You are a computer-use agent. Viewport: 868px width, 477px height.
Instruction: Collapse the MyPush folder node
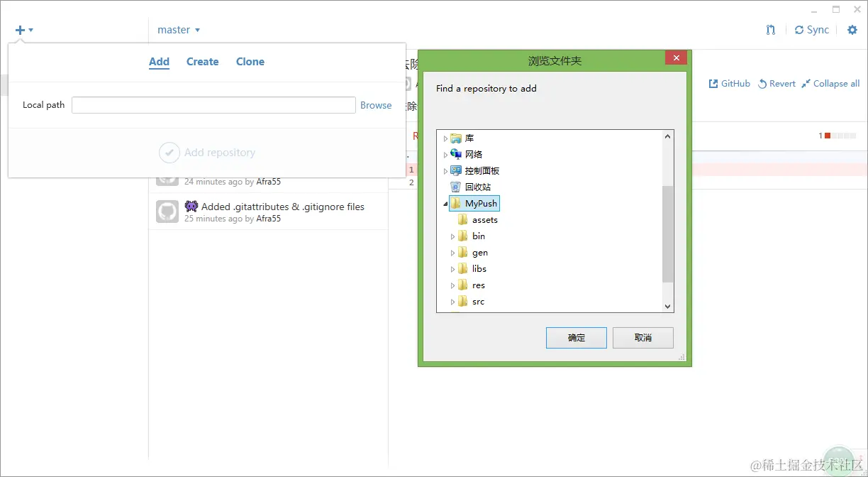(445, 204)
